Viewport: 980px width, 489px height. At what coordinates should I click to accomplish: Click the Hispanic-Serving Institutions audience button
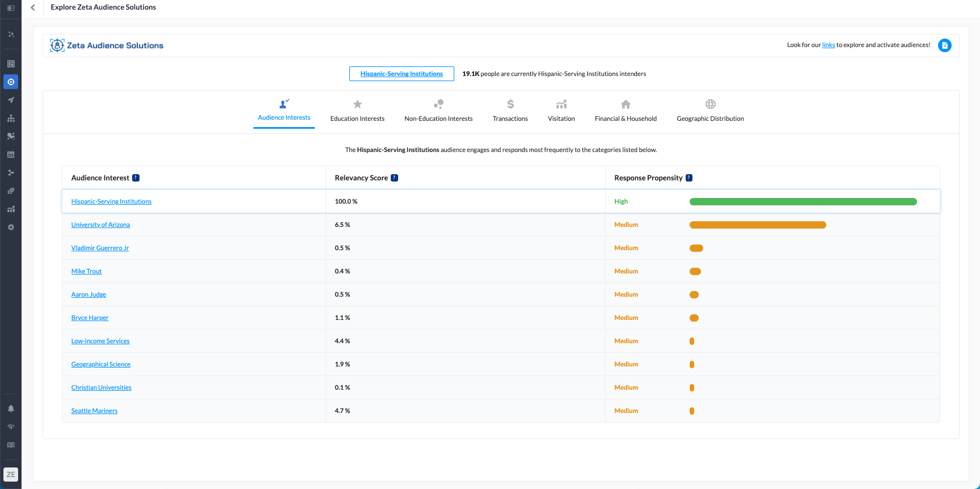pyautogui.click(x=402, y=74)
